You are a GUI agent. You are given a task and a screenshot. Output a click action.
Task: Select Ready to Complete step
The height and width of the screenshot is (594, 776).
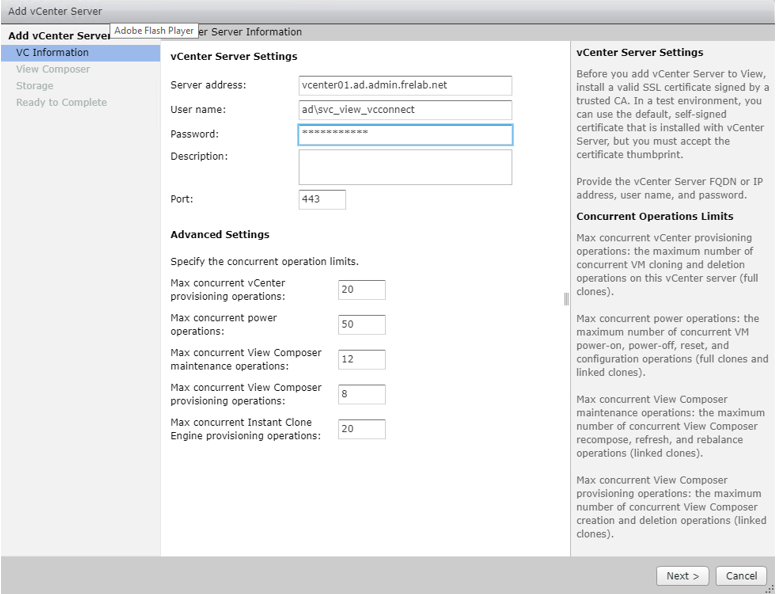pyautogui.click(x=61, y=102)
